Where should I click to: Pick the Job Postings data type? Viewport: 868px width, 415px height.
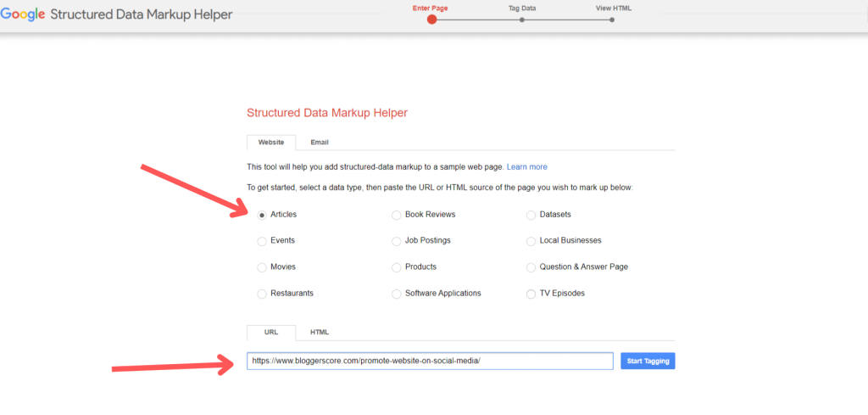pyautogui.click(x=397, y=241)
